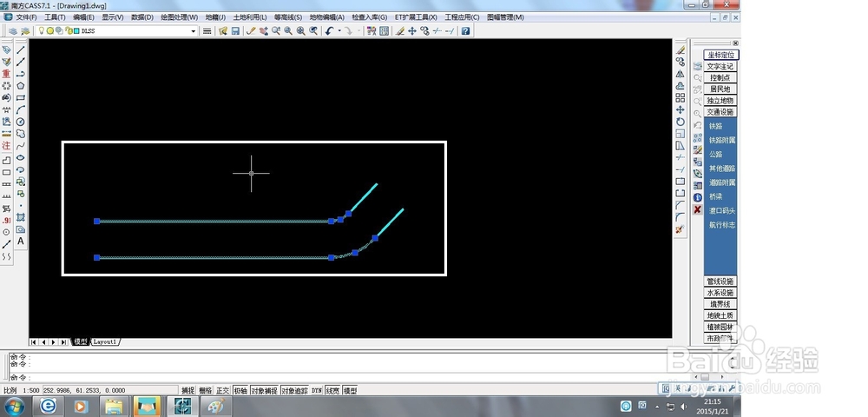Open the Undo history dropdown arrow

click(338, 31)
